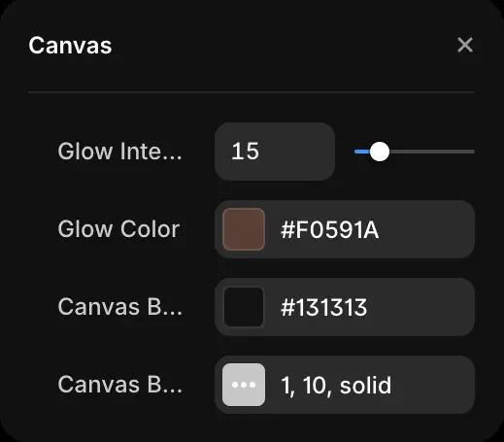Image resolution: width=504 pixels, height=442 pixels.
Task: Select the number 15 in Glow field
Action: tap(246, 152)
